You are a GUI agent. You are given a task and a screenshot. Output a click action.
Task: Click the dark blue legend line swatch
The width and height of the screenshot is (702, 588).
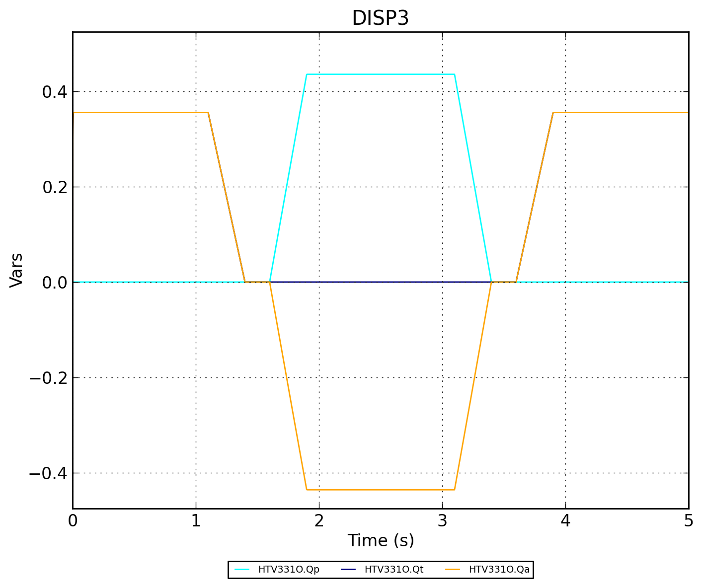pyautogui.click(x=349, y=570)
